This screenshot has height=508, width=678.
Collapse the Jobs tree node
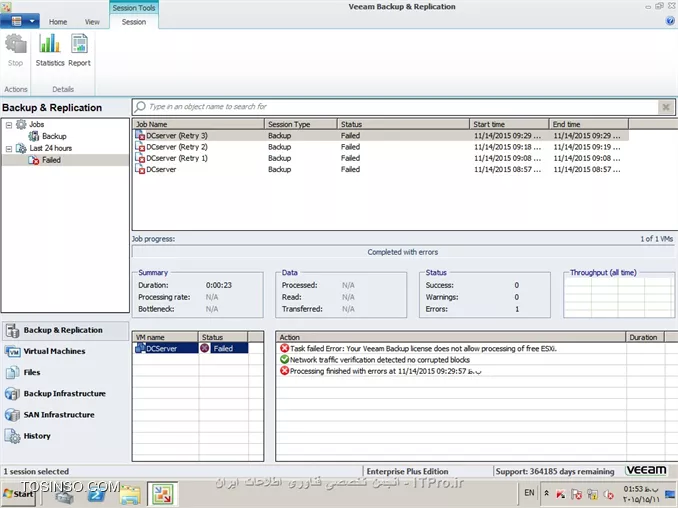point(9,125)
